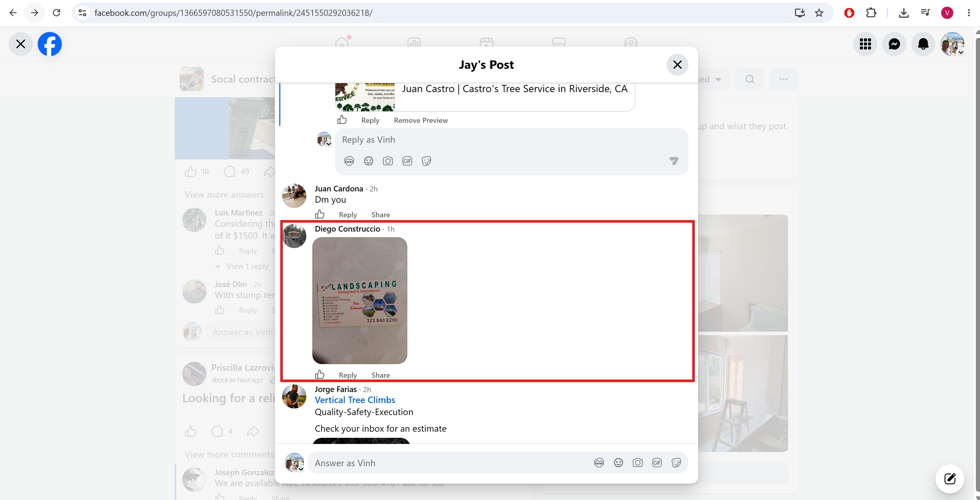Attach a photo in Reply as Vinh box
Image resolution: width=980 pixels, height=500 pixels.
tap(388, 161)
